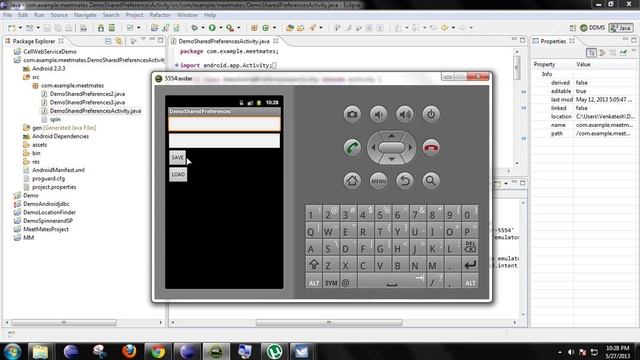The width and height of the screenshot is (640, 360).
Task: Open the File menu in Eclipse
Action: coord(7,15)
